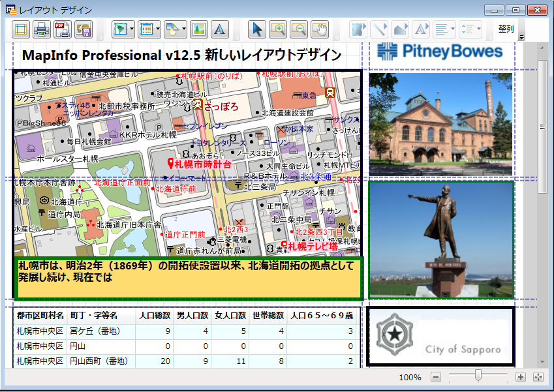This screenshot has height=392, width=554.
Task: Open the text style tool
Action: pyautogui.click(x=421, y=29)
